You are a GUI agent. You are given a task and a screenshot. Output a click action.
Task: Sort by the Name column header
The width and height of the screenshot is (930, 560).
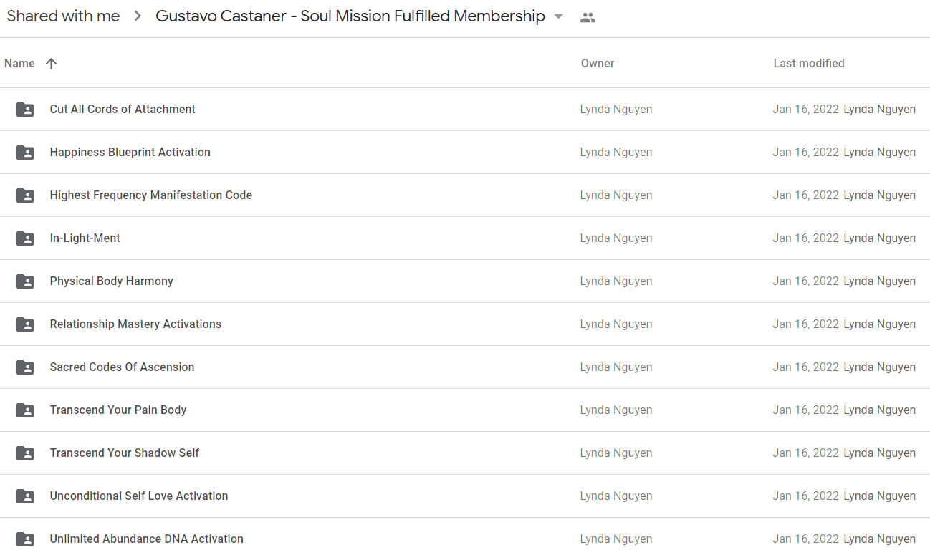(x=19, y=63)
